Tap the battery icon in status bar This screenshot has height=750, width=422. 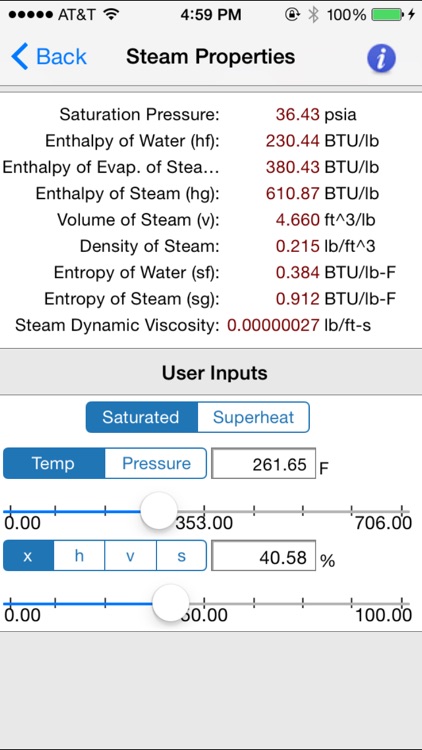point(387,15)
